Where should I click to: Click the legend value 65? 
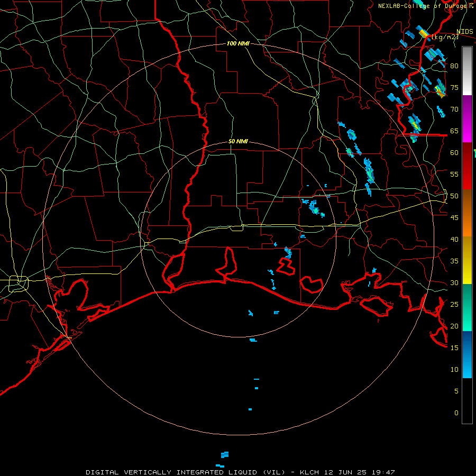pyautogui.click(x=454, y=131)
